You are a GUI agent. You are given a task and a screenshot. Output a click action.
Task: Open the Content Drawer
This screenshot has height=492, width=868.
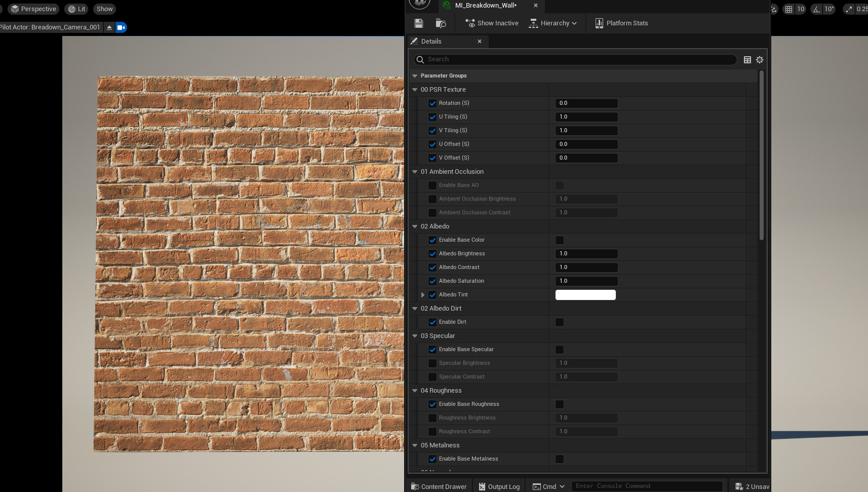click(x=438, y=486)
